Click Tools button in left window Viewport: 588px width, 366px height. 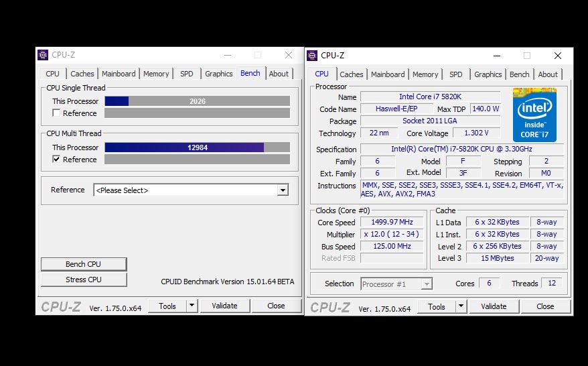pos(167,306)
